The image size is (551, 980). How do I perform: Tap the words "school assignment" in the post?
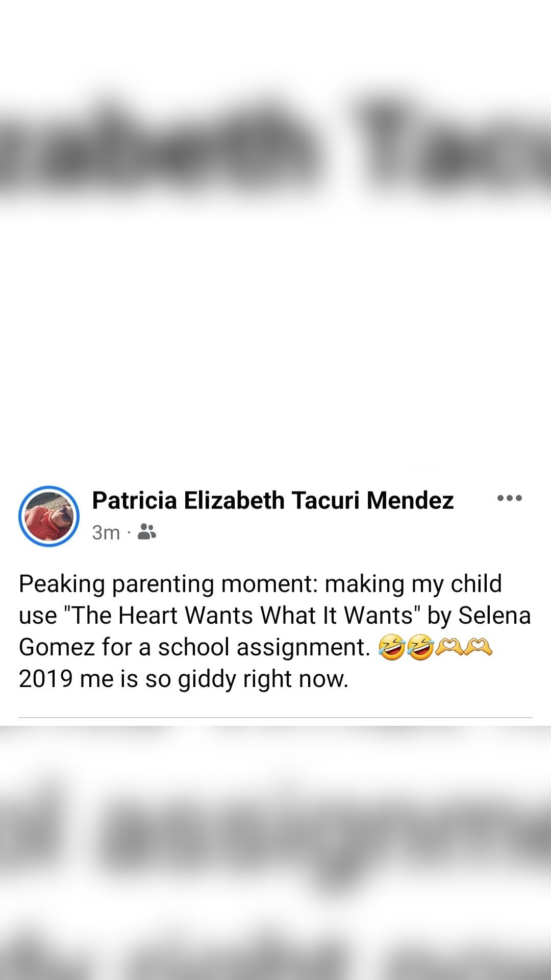pos(263,647)
